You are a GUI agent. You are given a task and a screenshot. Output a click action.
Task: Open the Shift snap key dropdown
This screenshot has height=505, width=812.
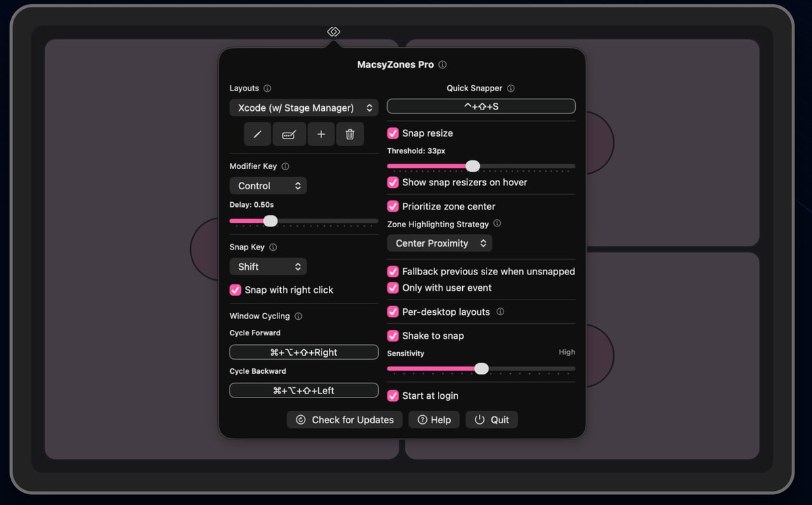click(x=268, y=267)
